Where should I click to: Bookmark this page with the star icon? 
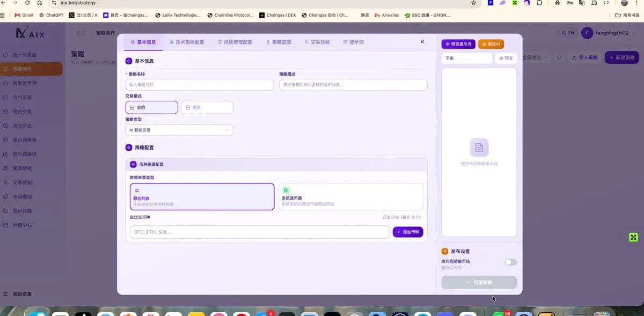[473, 3]
